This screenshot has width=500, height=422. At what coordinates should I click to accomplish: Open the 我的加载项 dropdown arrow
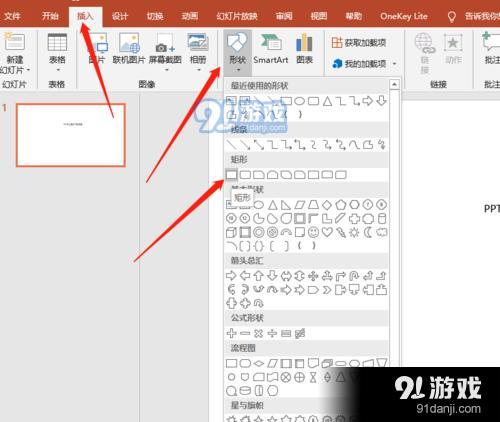pyautogui.click(x=395, y=63)
